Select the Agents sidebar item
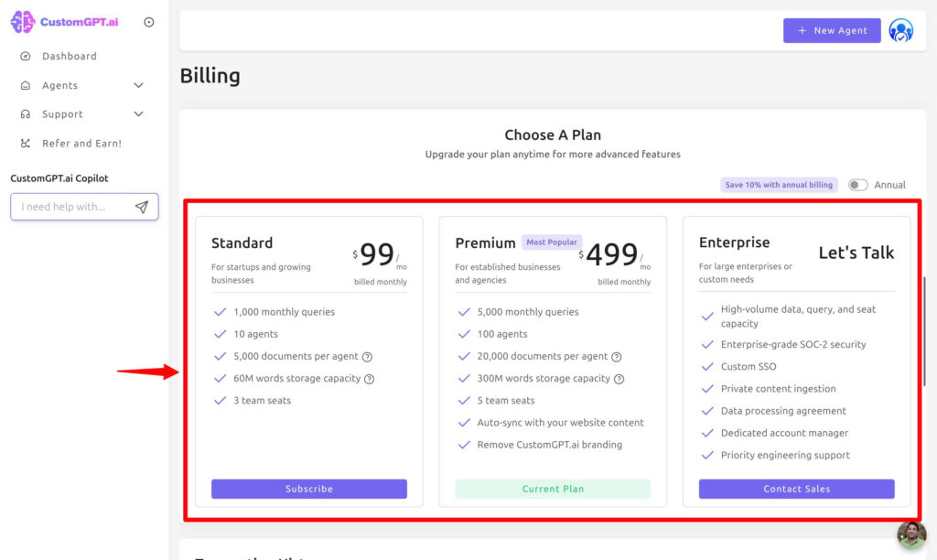Screen dimensions: 937x560 (x=59, y=85)
